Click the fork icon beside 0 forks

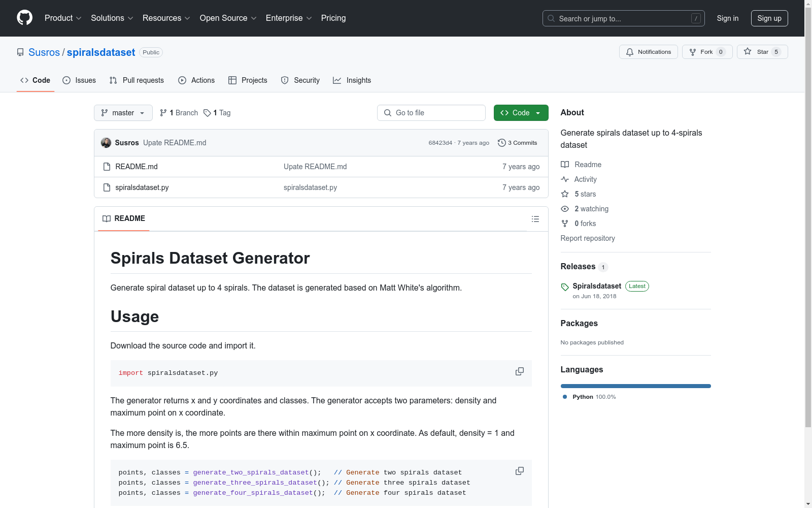tap(565, 224)
